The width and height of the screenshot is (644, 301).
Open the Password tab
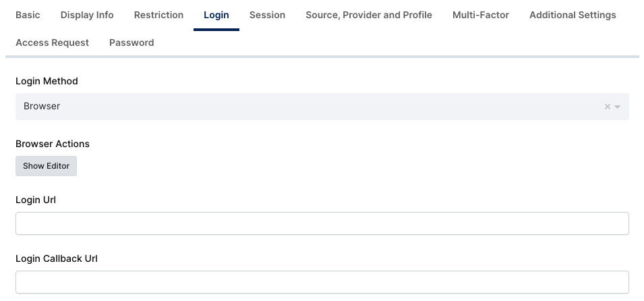coord(131,43)
